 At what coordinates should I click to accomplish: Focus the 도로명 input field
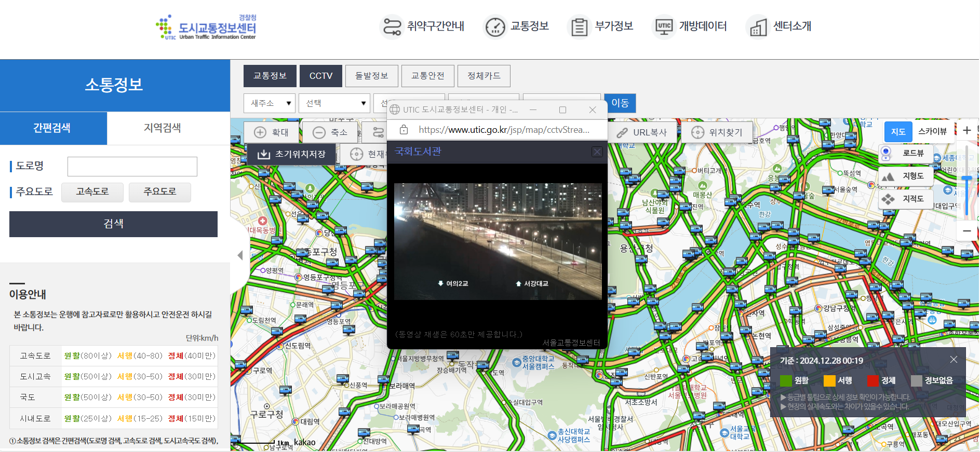point(132,167)
